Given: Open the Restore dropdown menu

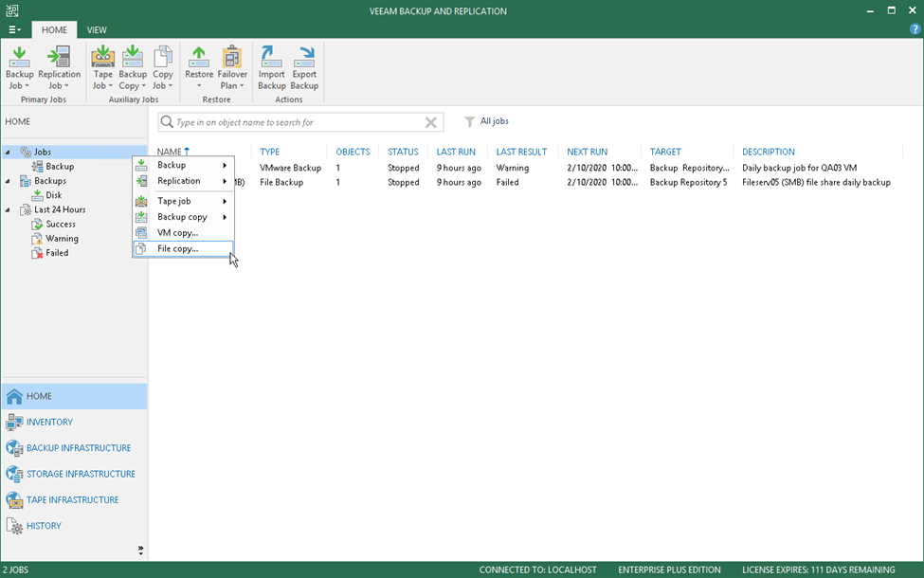Looking at the screenshot, I should pos(199,66).
